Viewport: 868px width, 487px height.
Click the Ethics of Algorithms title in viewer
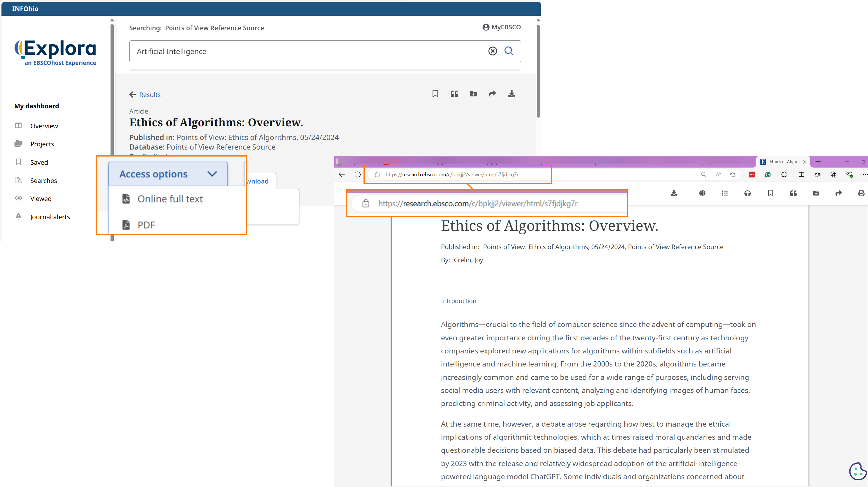pos(549,225)
